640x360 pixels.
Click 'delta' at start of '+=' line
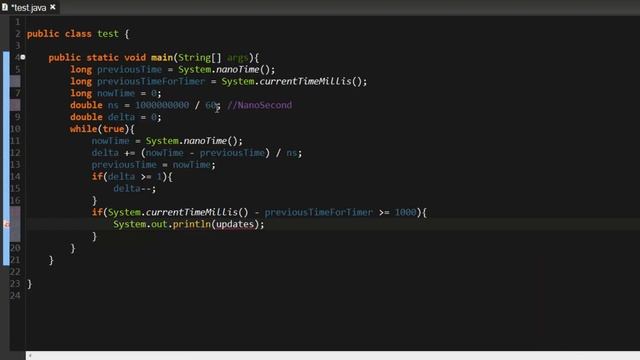[x=105, y=153]
